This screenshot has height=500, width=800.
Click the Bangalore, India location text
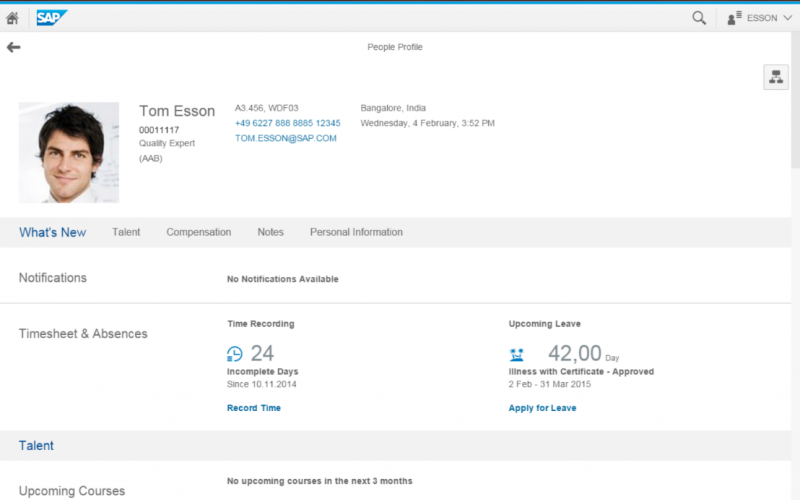click(393, 108)
